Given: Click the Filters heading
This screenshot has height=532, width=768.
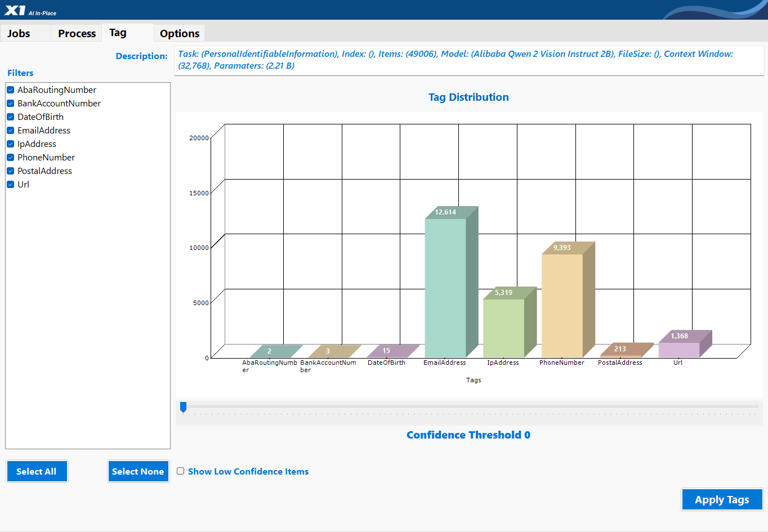Looking at the screenshot, I should (20, 73).
